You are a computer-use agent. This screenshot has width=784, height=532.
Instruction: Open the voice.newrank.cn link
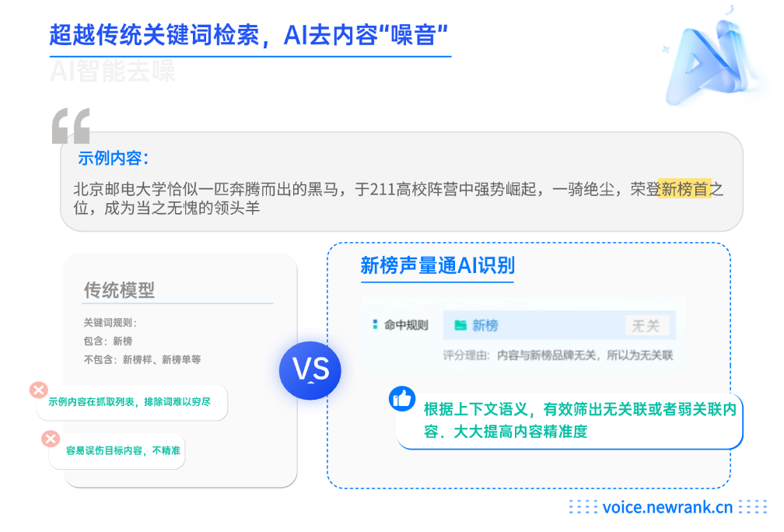[x=667, y=507]
